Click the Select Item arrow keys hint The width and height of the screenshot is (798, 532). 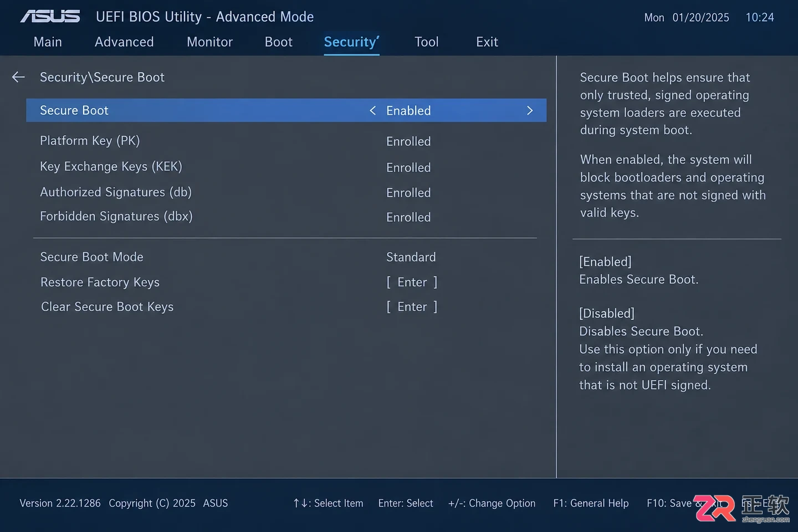click(x=328, y=503)
